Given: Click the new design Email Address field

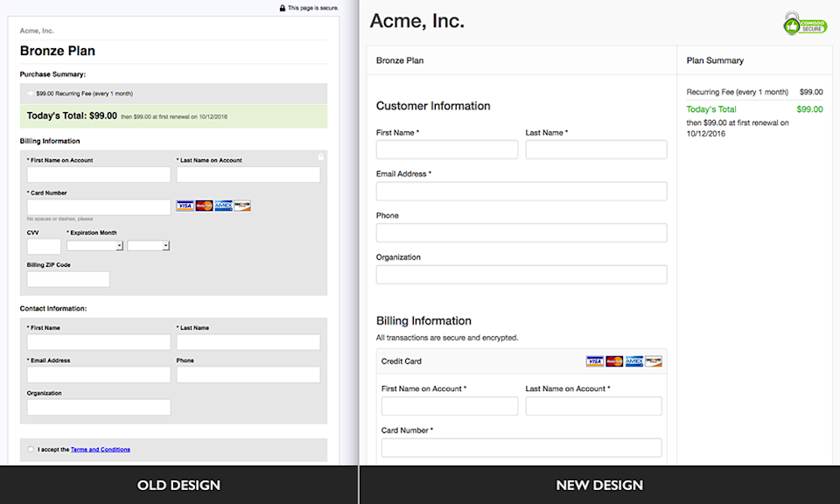Looking at the screenshot, I should pos(521,192).
